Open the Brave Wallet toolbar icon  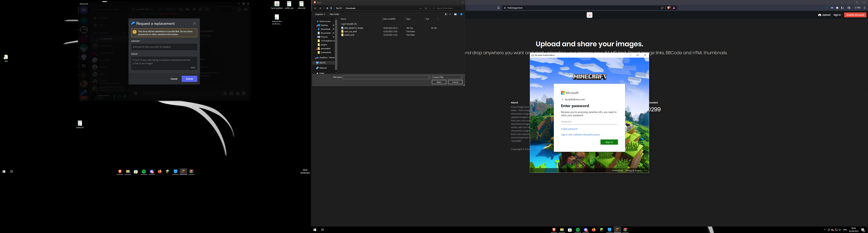point(849,8)
